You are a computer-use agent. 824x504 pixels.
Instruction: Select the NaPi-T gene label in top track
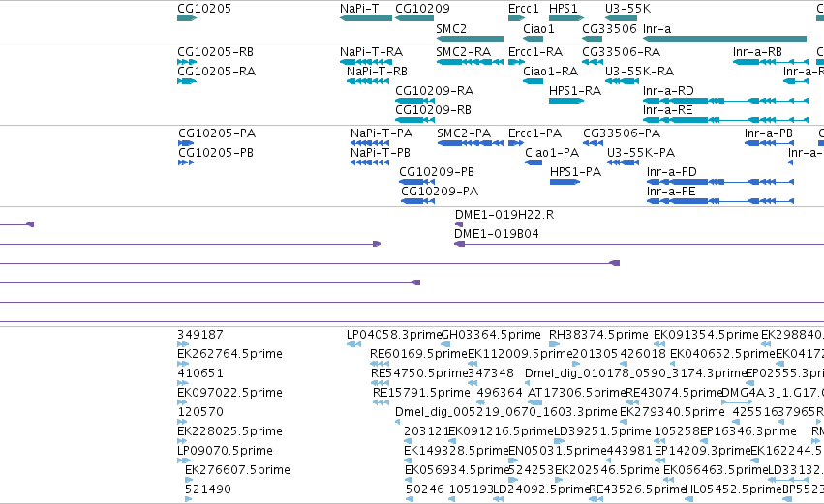(359, 9)
